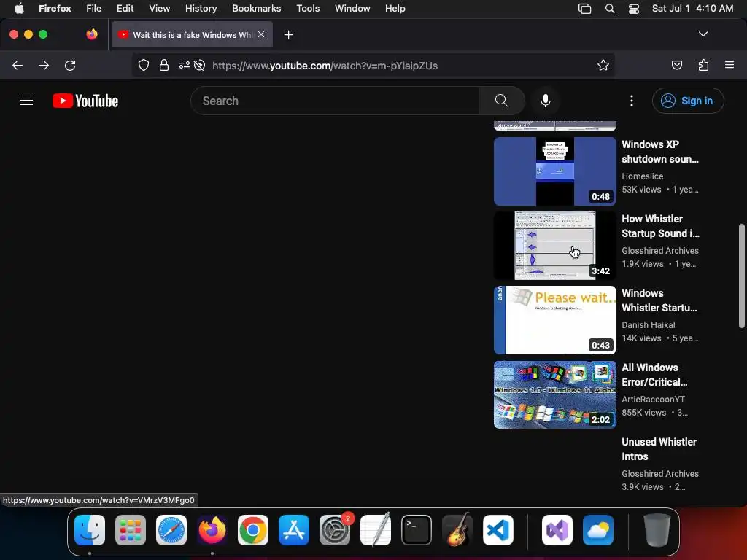Click the Homeslice channel name
This screenshot has width=747, height=560.
[642, 176]
